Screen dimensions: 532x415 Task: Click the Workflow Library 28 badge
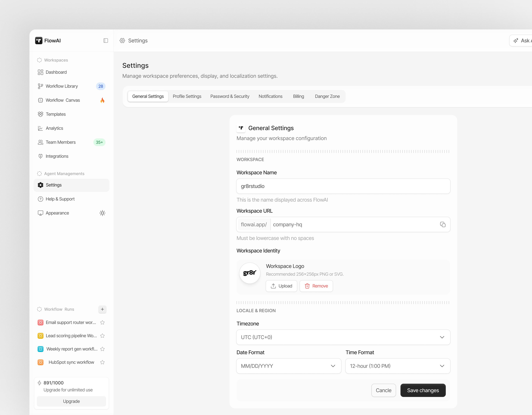[x=101, y=86]
